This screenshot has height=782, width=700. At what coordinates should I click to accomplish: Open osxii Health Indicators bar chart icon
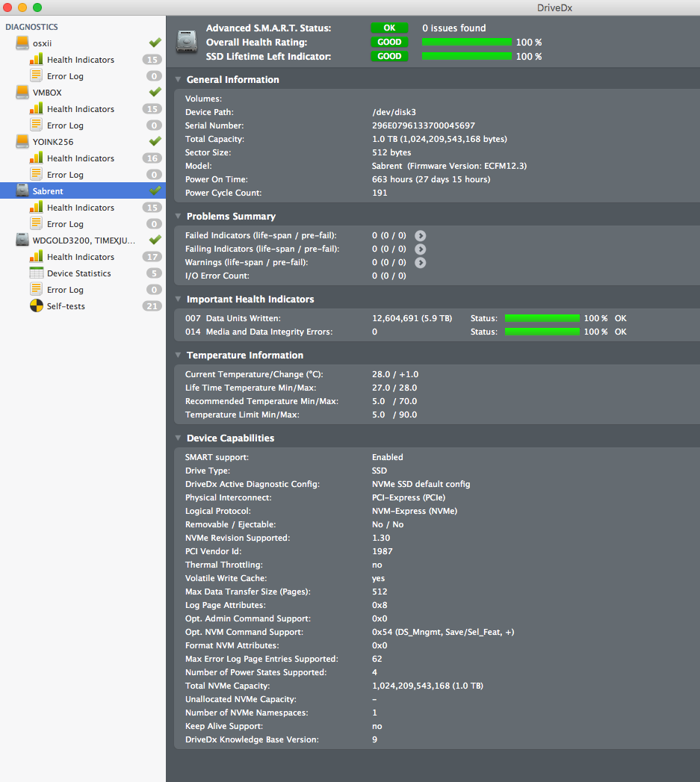point(36,59)
